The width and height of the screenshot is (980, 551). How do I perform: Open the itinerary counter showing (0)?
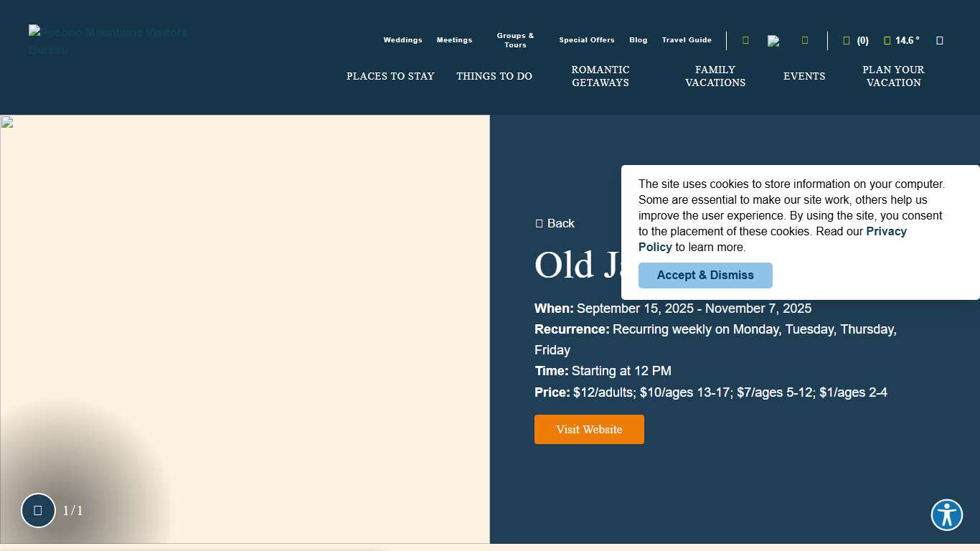856,41
